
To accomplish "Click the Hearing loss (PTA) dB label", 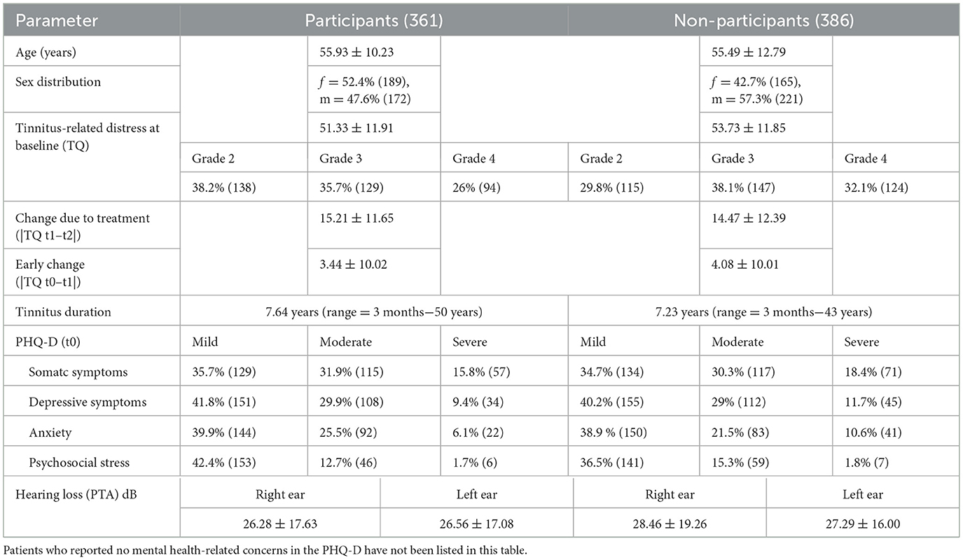I will click(77, 493).
